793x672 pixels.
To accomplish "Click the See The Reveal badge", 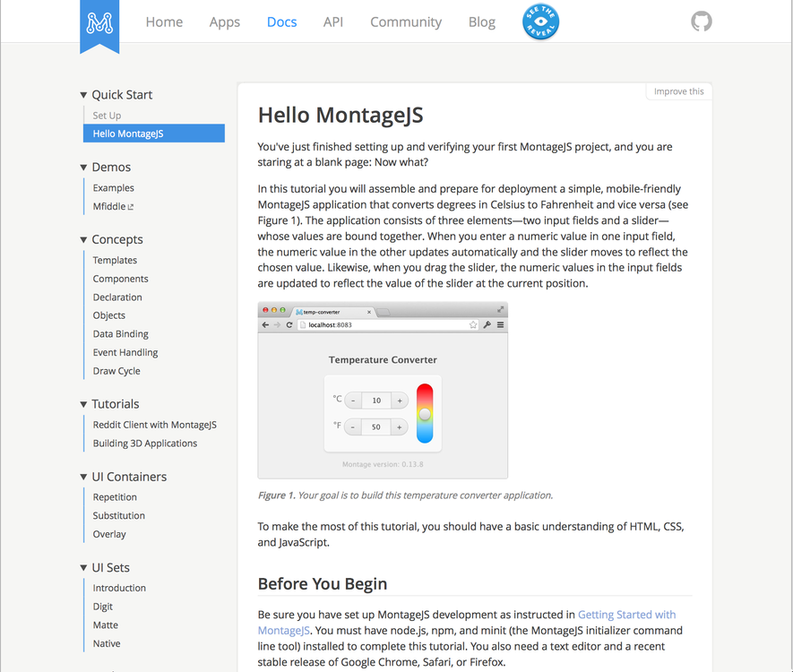I will click(x=540, y=21).
